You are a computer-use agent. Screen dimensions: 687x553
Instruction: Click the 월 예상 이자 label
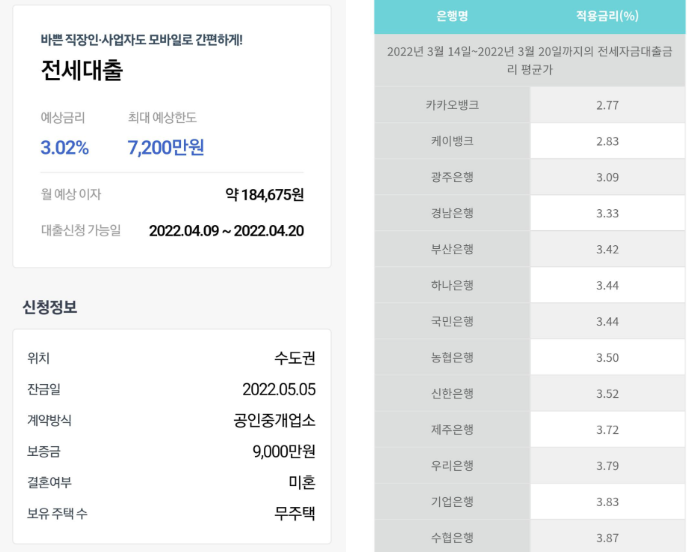tap(71, 194)
